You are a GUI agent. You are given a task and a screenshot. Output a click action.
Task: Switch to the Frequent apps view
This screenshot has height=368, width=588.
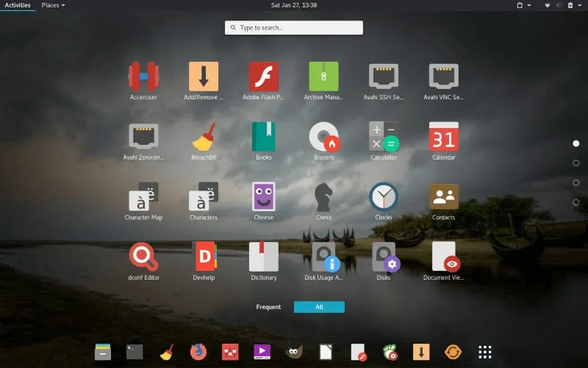click(x=268, y=307)
